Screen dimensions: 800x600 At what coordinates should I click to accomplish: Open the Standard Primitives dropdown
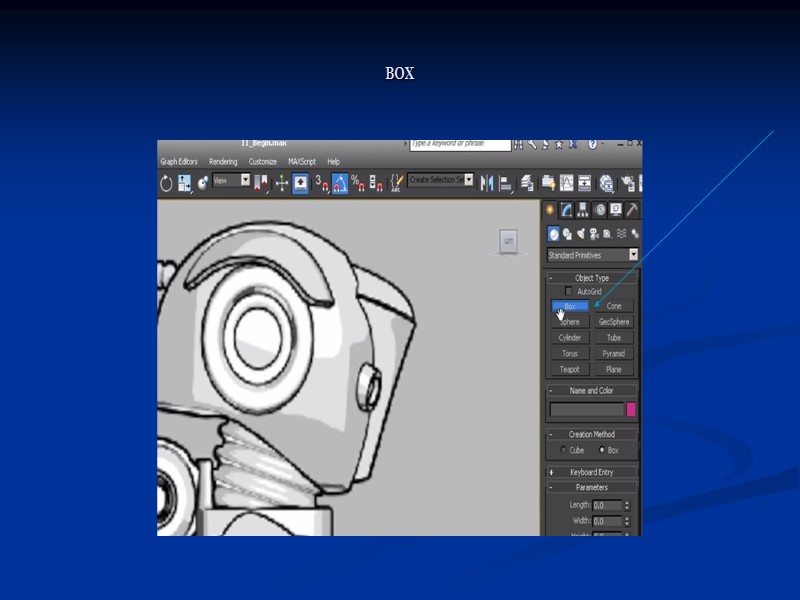(x=592, y=255)
